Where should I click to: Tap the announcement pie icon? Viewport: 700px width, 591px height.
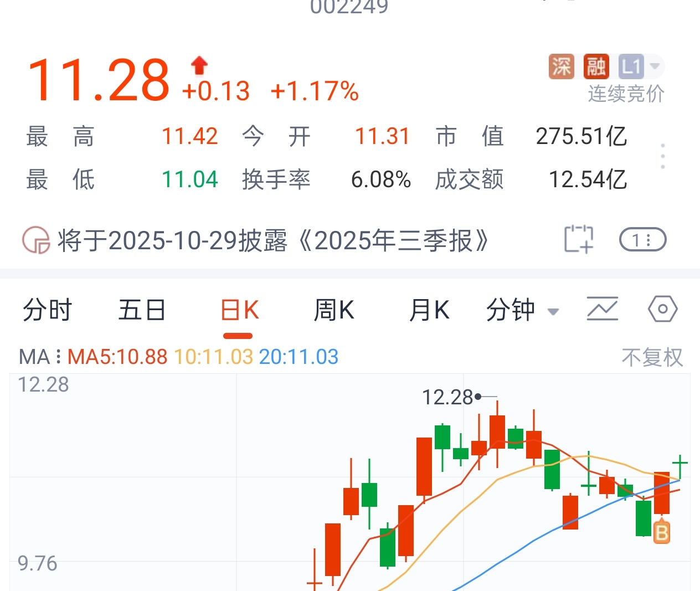coord(36,240)
